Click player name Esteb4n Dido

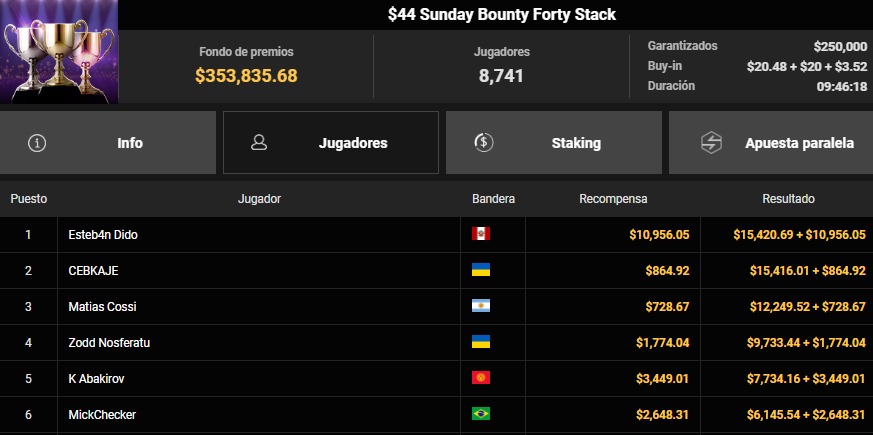click(104, 234)
